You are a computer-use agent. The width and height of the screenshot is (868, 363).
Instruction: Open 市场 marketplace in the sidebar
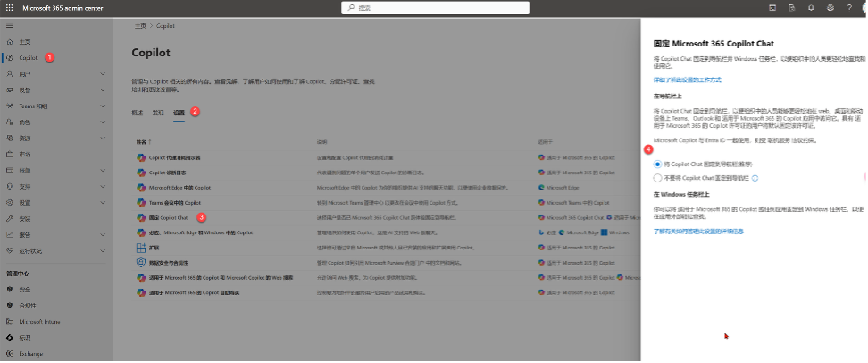pos(25,154)
